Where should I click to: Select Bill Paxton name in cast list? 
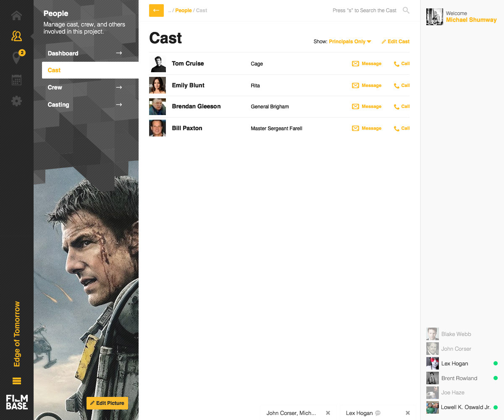click(187, 128)
